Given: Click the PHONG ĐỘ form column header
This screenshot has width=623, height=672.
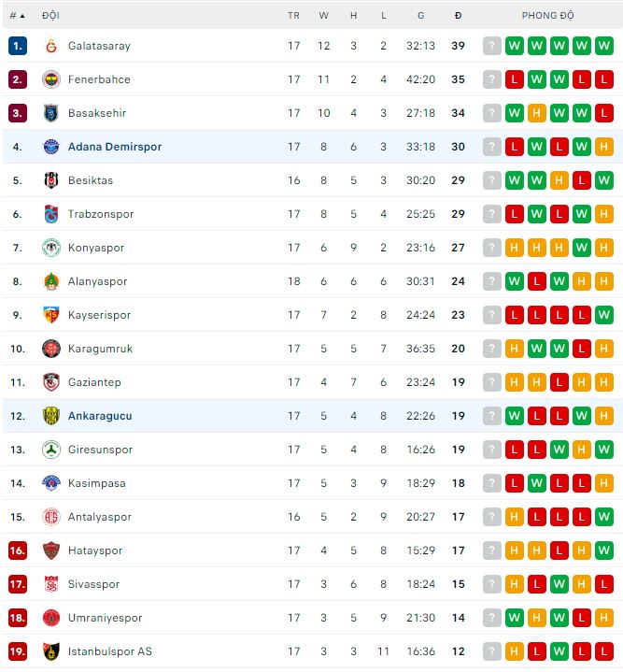Looking at the screenshot, I should pos(547,15).
